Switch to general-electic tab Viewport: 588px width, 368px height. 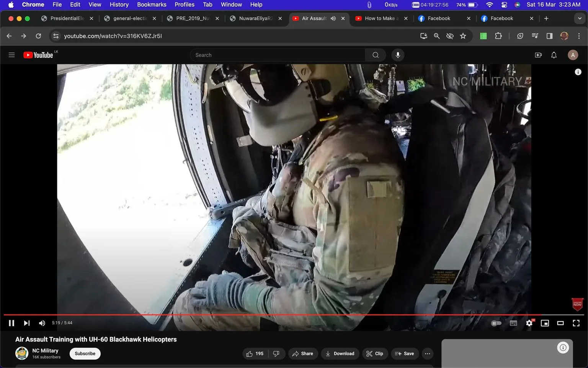coord(130,18)
